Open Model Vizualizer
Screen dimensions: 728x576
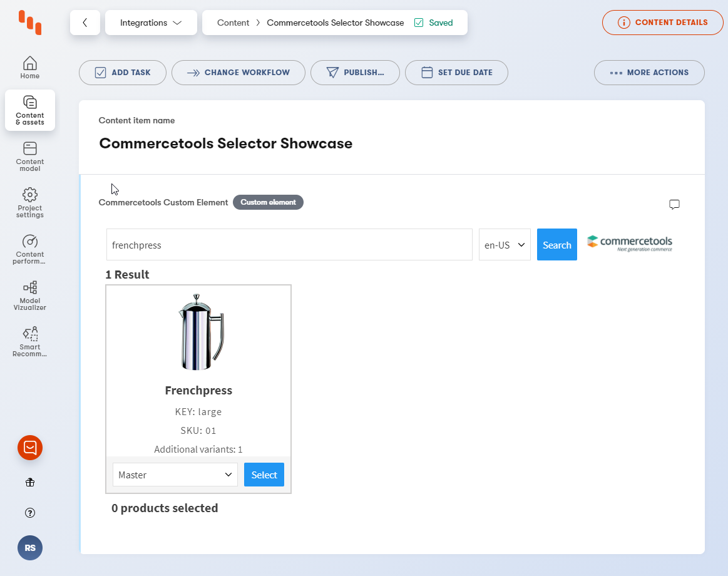point(29,296)
